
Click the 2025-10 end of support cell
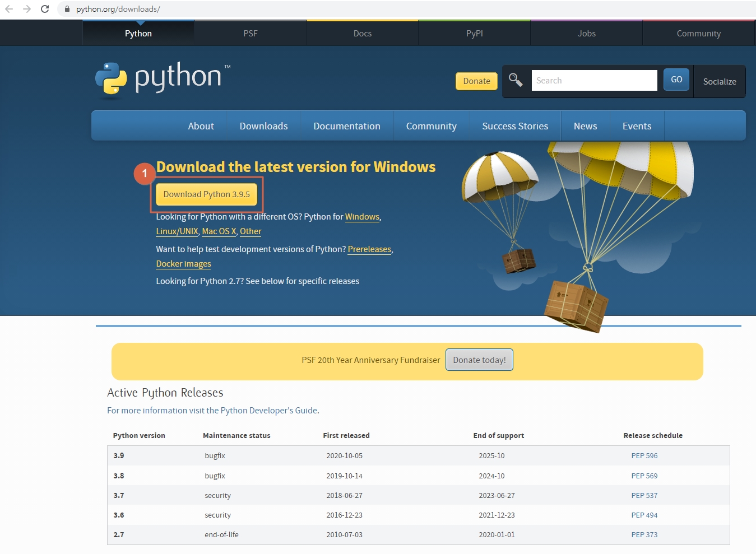491,456
